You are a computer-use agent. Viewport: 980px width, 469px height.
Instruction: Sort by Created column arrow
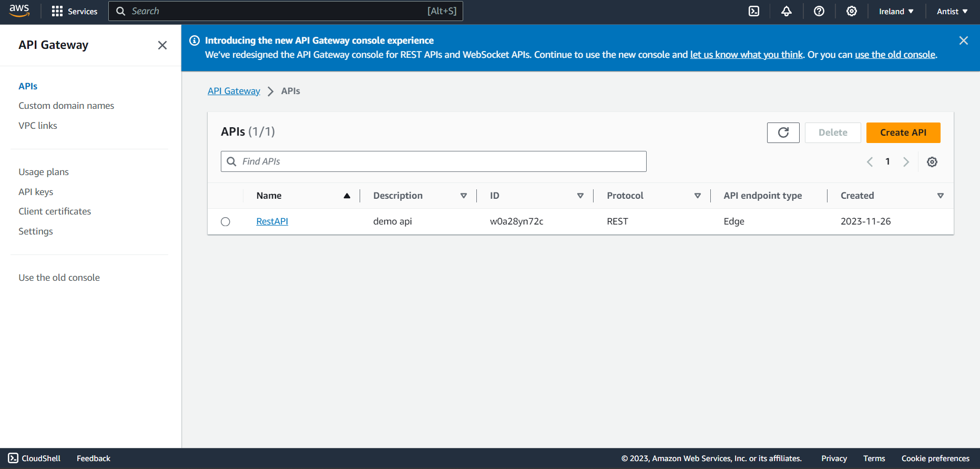(x=941, y=196)
